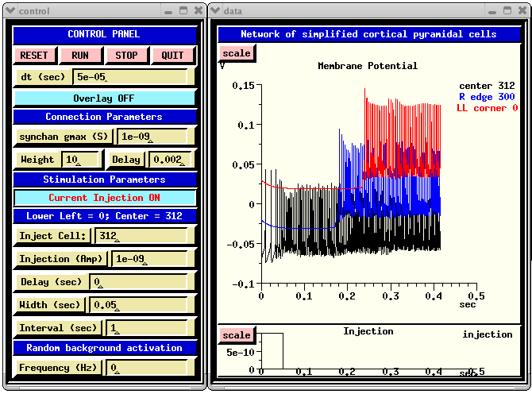
Task: Click the Inject Cell: label
Action: [x=52, y=236]
